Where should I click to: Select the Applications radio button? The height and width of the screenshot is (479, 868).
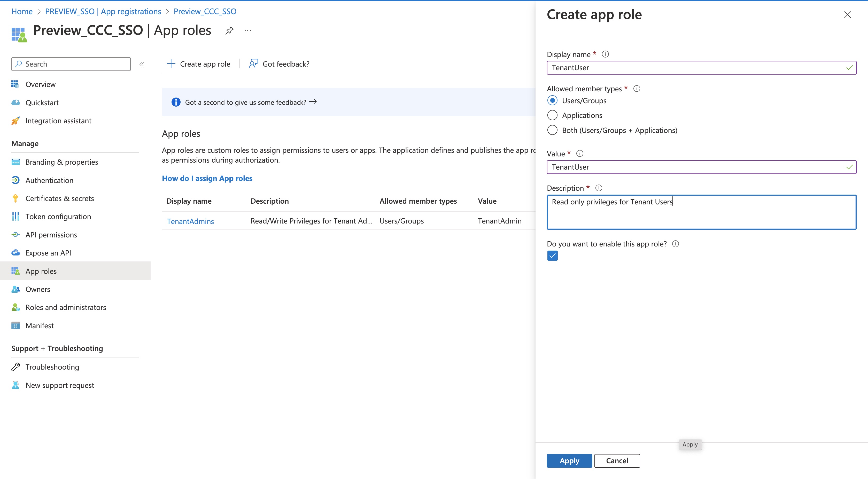[x=552, y=115]
